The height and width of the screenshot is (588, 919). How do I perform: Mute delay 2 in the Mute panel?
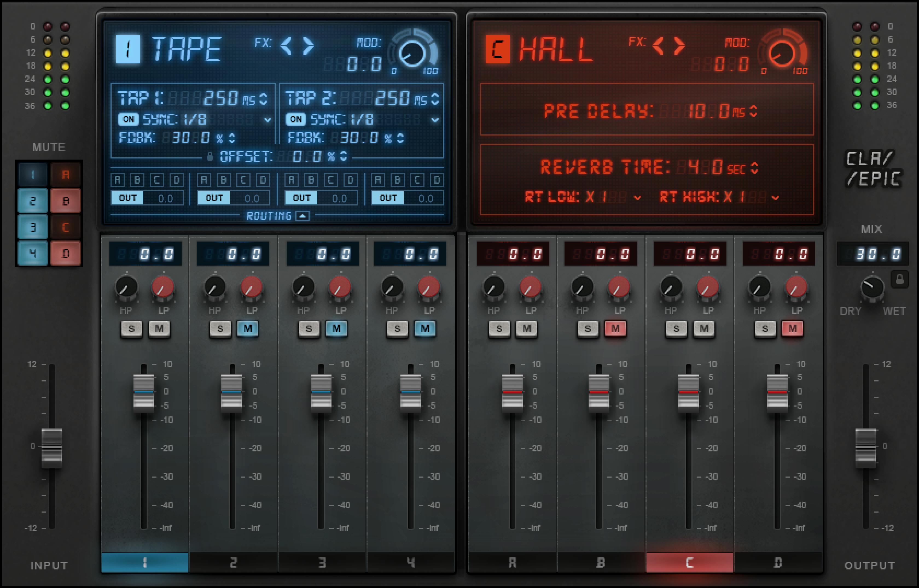[33, 201]
